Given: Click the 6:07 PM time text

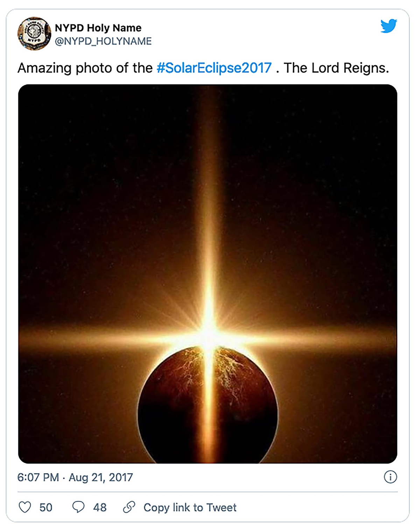Looking at the screenshot, I should [38, 477].
